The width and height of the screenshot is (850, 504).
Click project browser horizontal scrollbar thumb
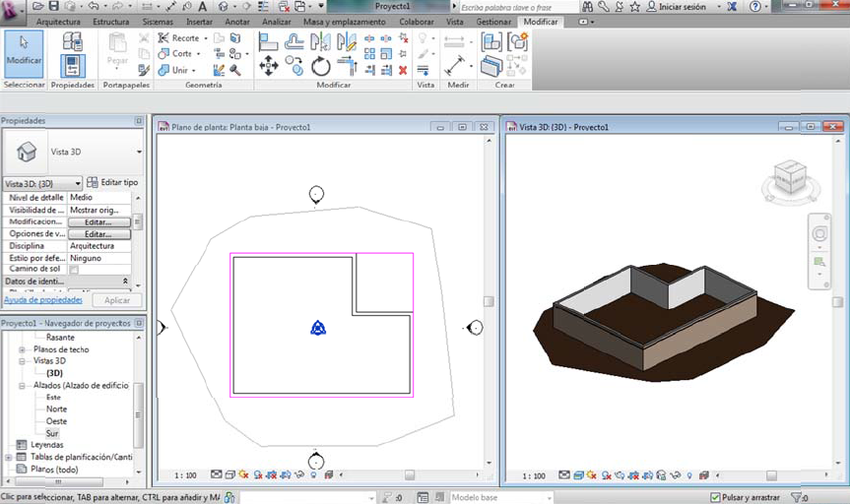[x=59, y=481]
